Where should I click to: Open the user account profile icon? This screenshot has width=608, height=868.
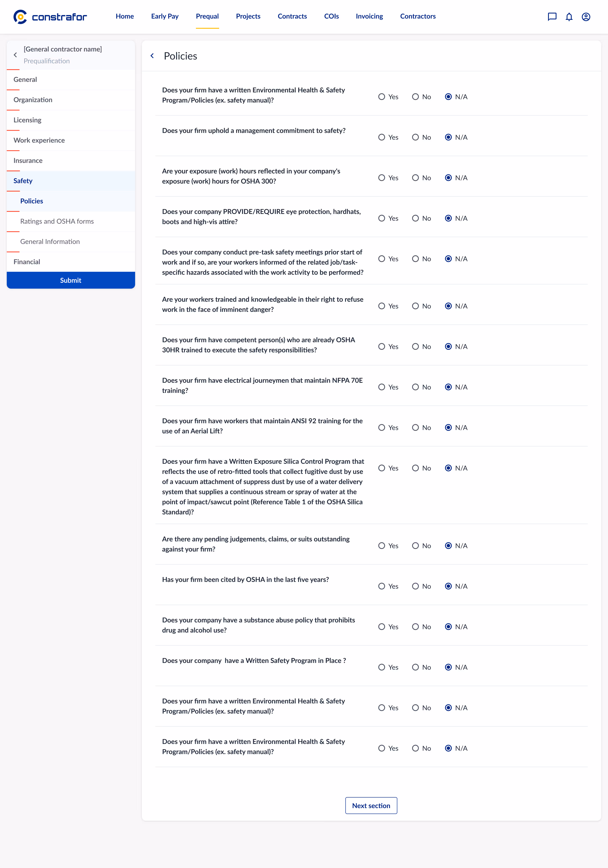tap(586, 17)
